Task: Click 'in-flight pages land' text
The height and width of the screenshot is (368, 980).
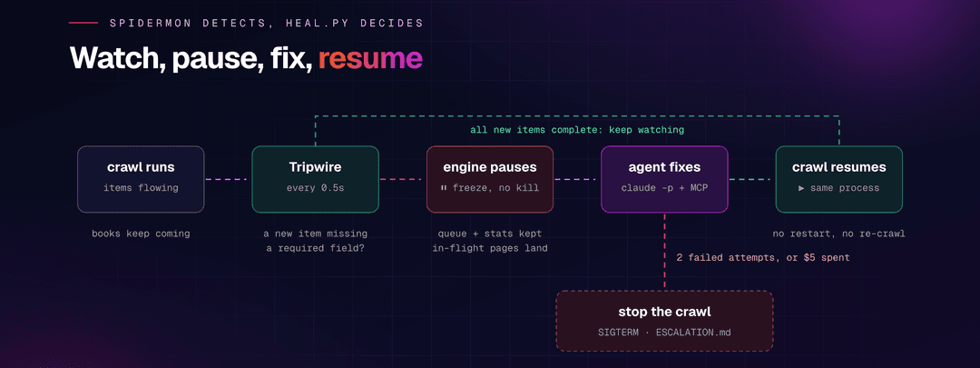Action: tap(490, 248)
